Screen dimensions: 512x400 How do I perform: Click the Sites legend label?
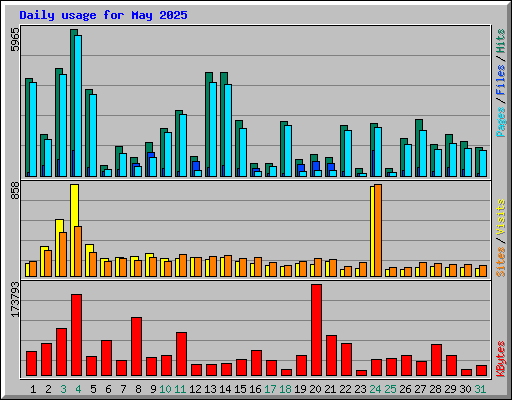[x=500, y=262]
